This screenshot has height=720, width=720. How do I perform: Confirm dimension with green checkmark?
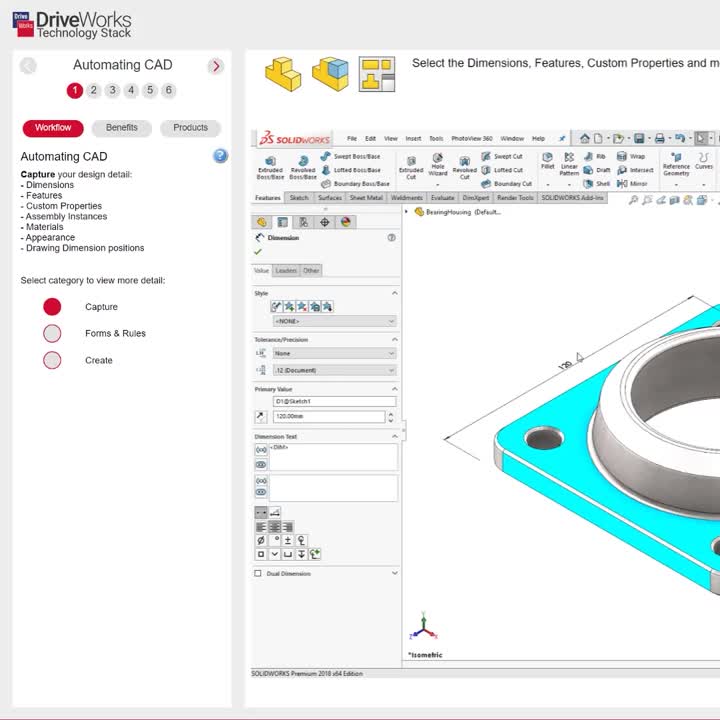pos(258,252)
